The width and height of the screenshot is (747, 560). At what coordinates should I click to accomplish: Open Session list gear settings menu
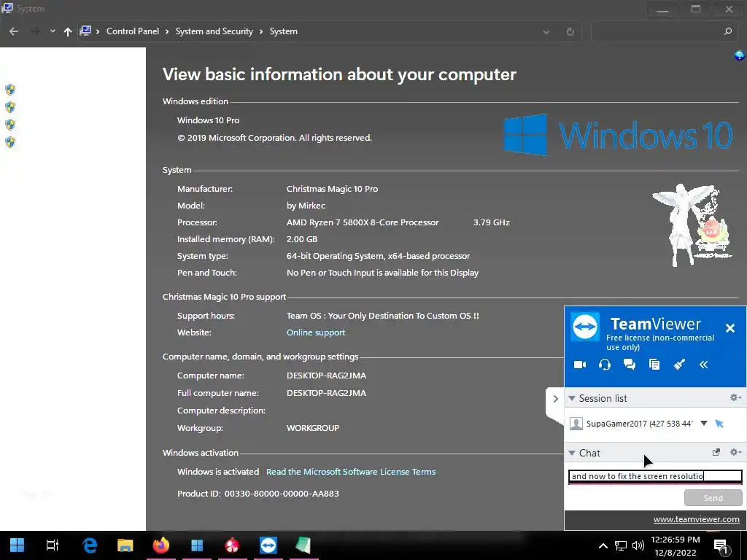coord(735,397)
